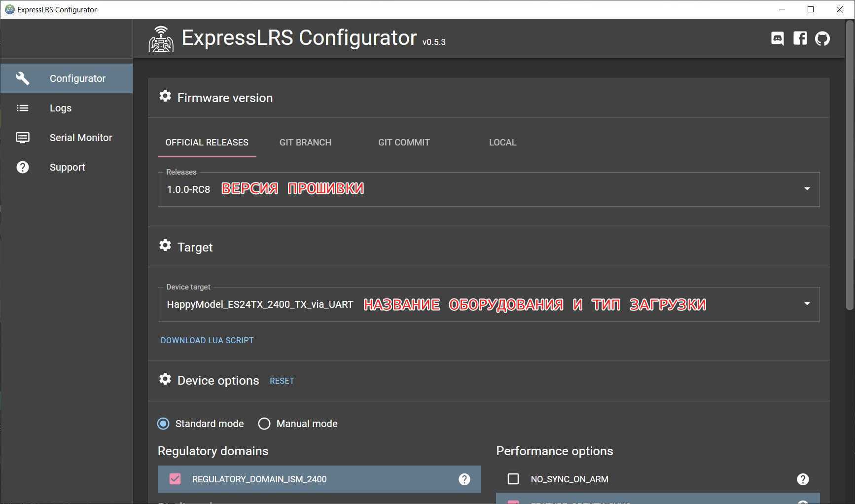Expand the Releases version dropdown

(x=807, y=189)
